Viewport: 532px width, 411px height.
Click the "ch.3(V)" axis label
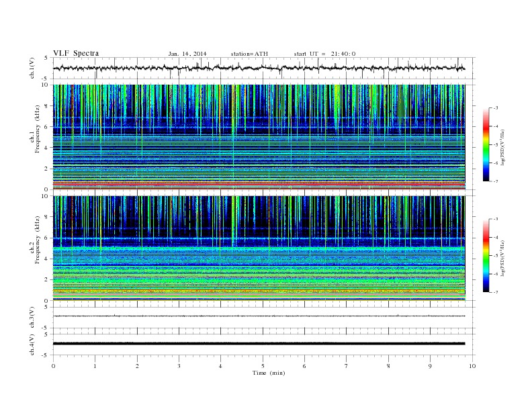coord(32,318)
